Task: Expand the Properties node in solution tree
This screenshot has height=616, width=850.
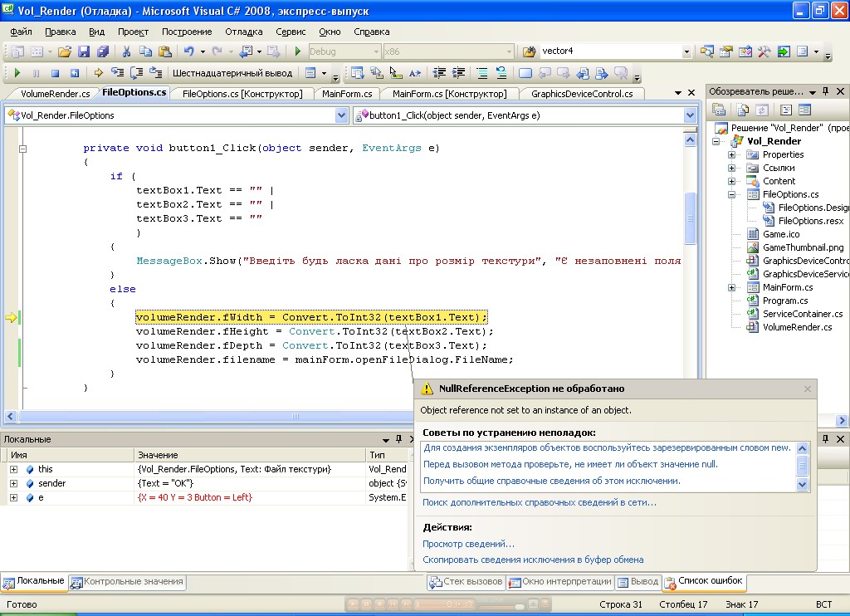Action: (731, 155)
